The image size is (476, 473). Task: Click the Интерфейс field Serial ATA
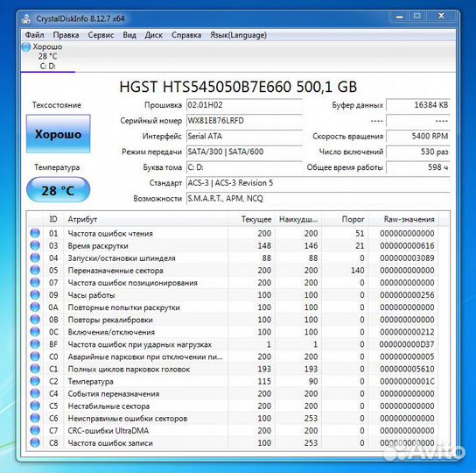tap(244, 136)
